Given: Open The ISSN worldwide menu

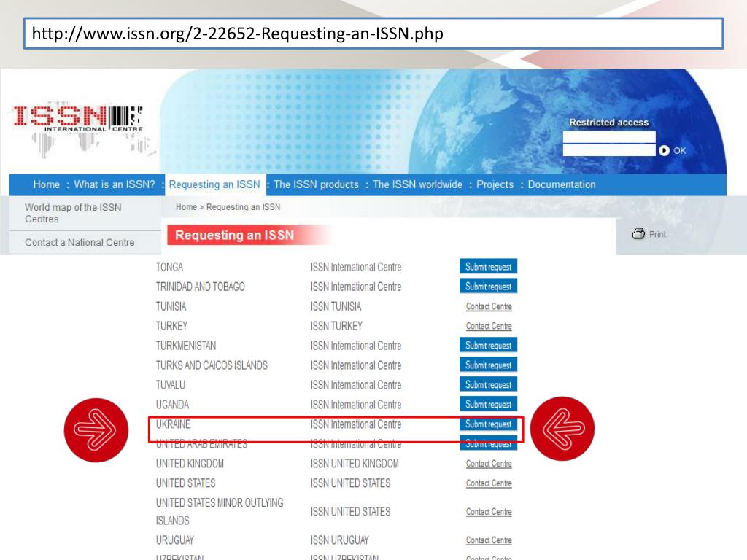Looking at the screenshot, I should [x=417, y=184].
